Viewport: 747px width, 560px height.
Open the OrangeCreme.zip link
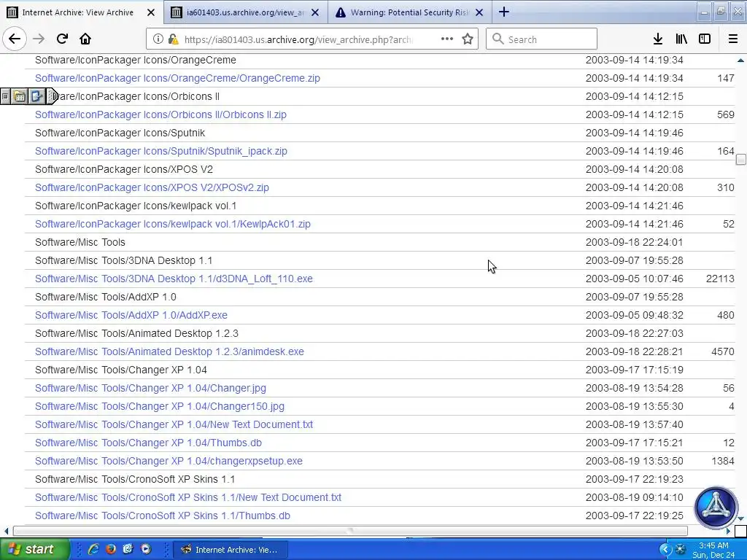click(x=177, y=78)
